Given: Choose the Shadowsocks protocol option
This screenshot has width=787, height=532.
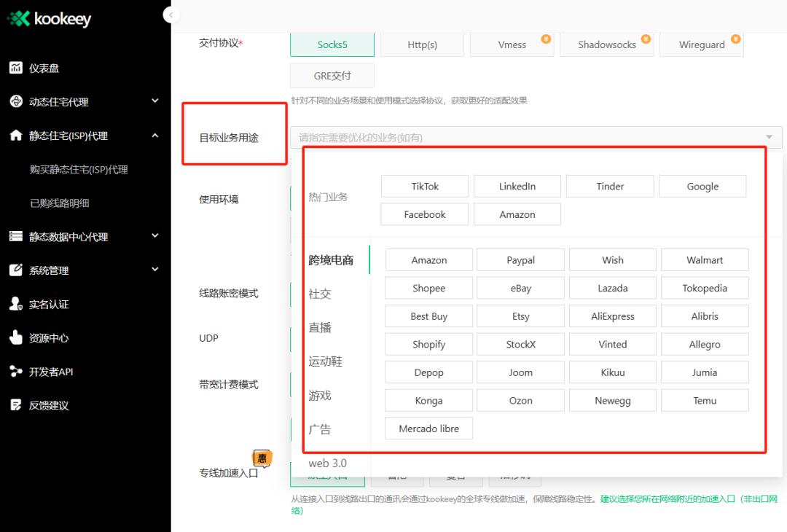Looking at the screenshot, I should click(607, 44).
